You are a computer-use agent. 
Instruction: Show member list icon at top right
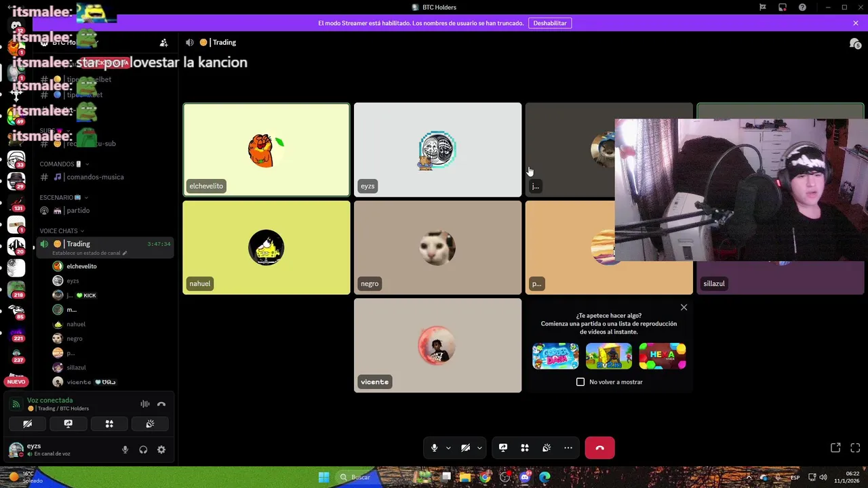point(855,43)
